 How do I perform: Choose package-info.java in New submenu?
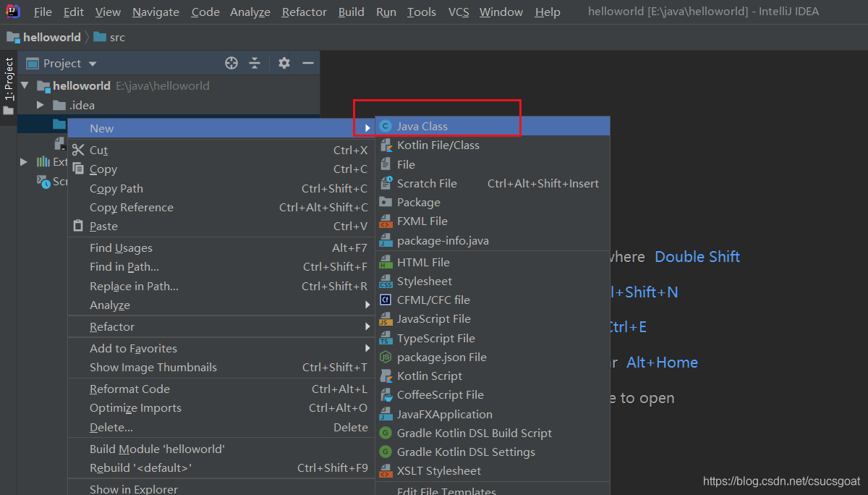[493, 241]
